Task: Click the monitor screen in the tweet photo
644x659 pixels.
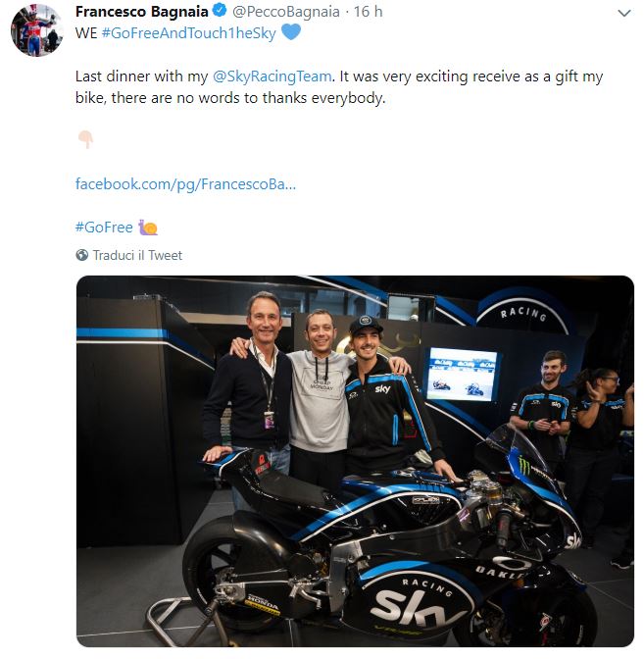Action: [x=463, y=373]
